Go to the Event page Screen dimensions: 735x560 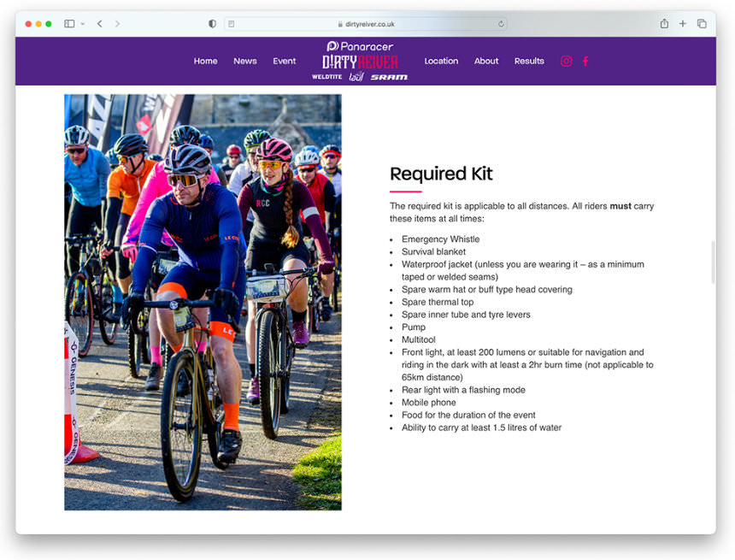[x=284, y=61]
